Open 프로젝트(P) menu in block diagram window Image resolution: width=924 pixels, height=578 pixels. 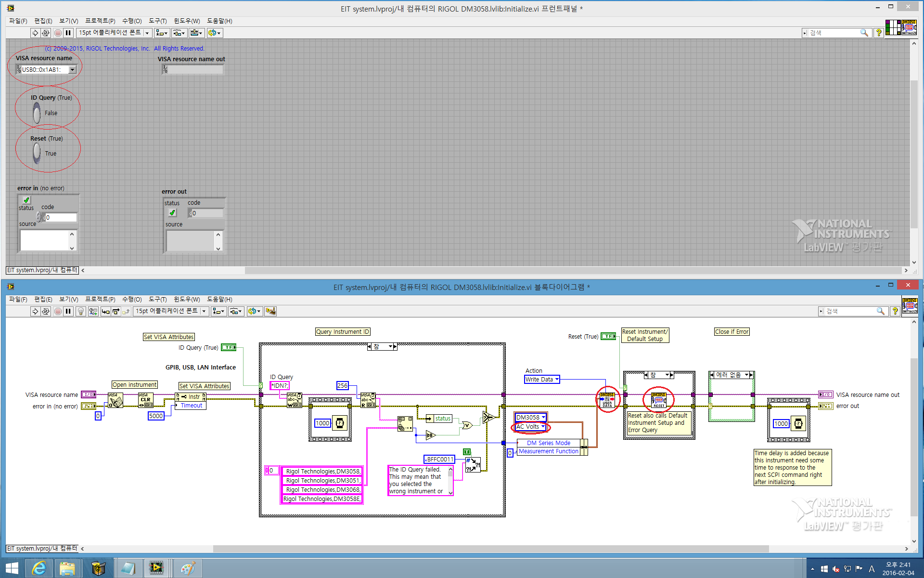100,299
